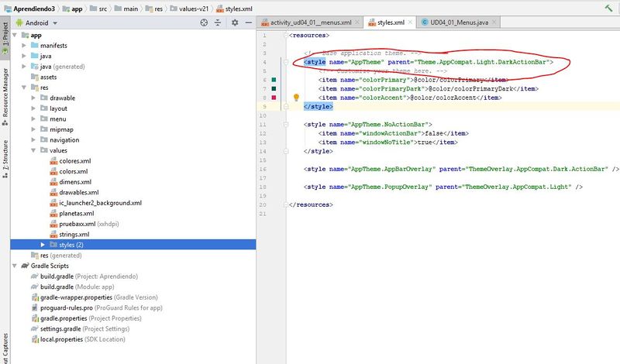
Task: Expand the manifests folder
Action: 24,46
